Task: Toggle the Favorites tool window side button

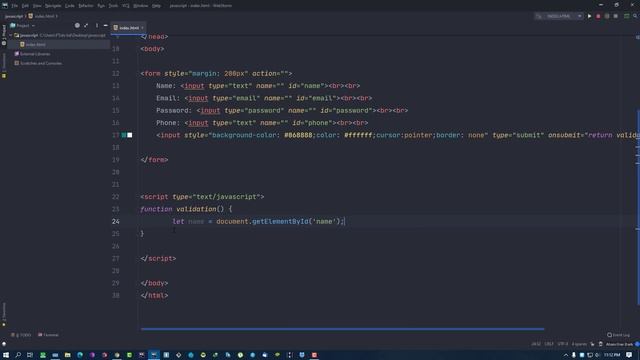Action: pos(4,314)
